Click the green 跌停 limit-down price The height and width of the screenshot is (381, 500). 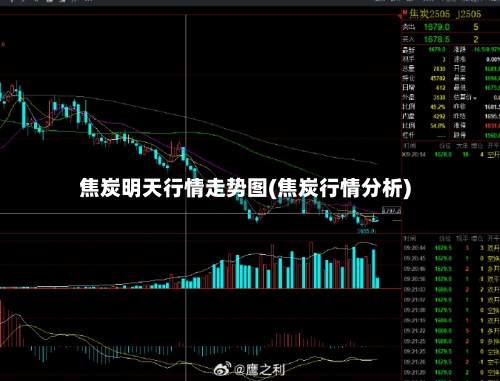(x=492, y=135)
